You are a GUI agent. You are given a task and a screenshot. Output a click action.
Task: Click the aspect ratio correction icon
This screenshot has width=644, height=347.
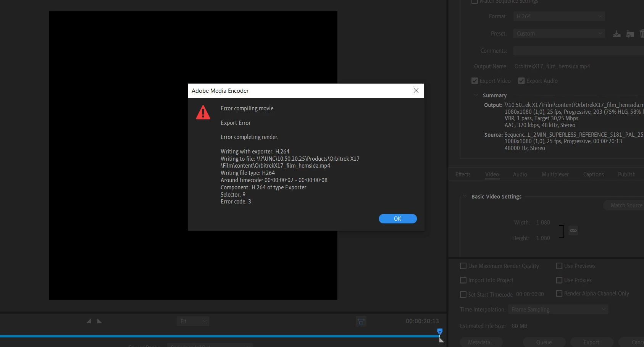click(361, 321)
